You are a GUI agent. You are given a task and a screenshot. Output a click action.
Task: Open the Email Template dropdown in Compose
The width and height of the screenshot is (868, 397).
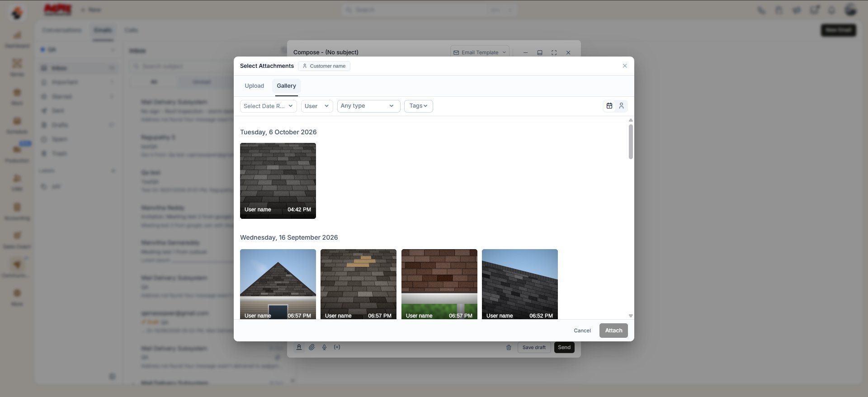(x=480, y=52)
